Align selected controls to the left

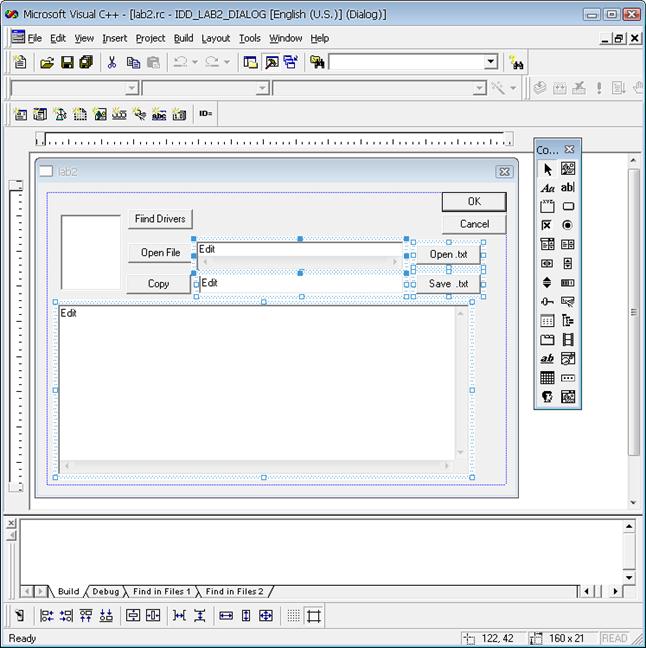pyautogui.click(x=46, y=616)
